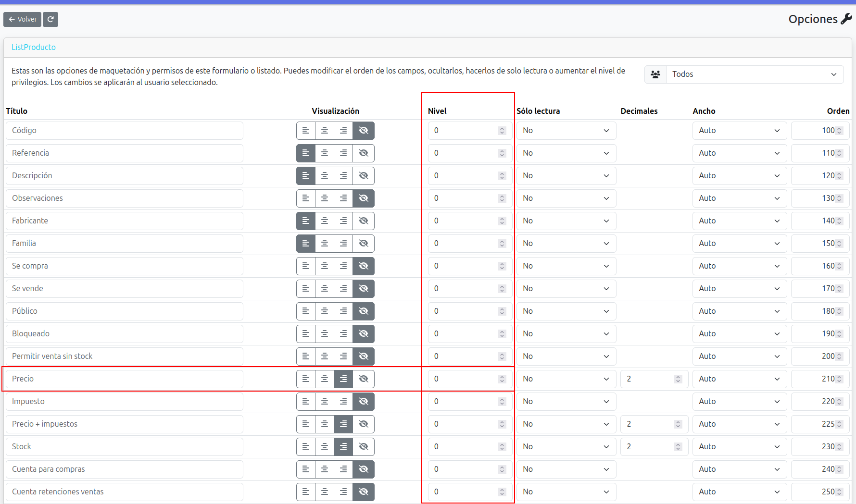The image size is (856, 504).
Task: Hide the Fabricante column with eye icon
Action: 364,221
